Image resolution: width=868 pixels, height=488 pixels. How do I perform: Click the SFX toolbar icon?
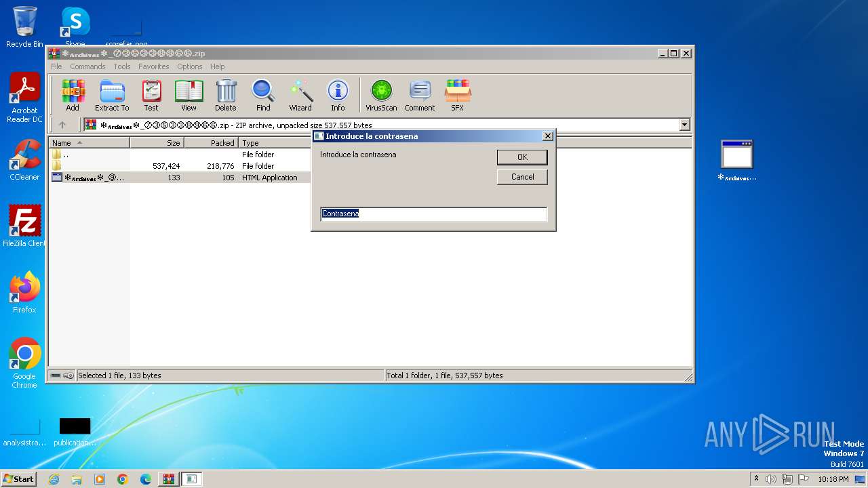[458, 95]
